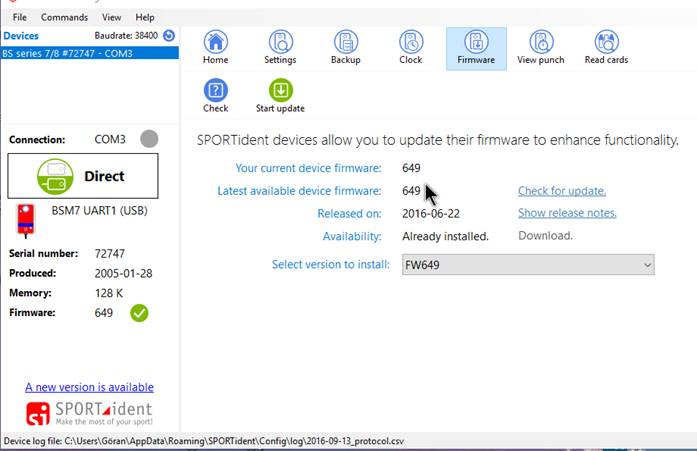Open the View menu
The image size is (697, 451).
112,17
